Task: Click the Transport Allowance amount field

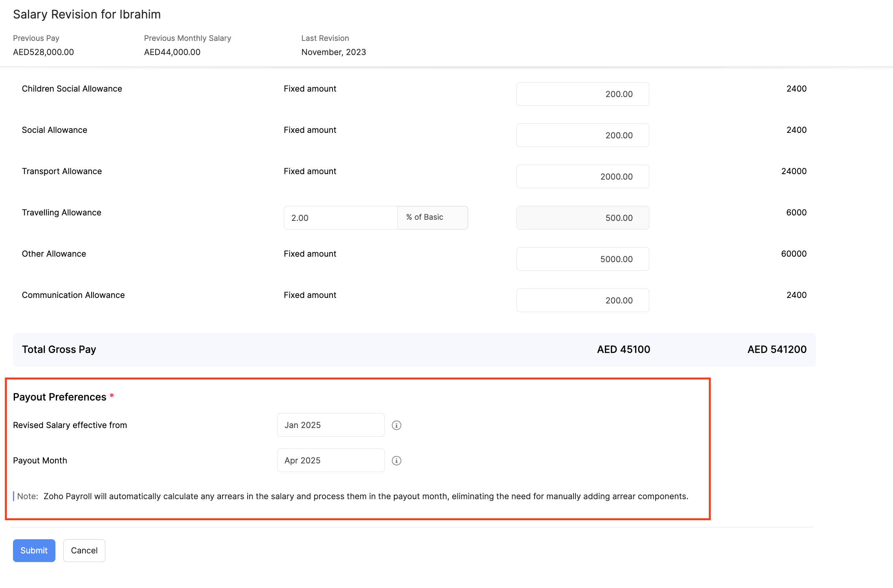Action: coord(582,176)
